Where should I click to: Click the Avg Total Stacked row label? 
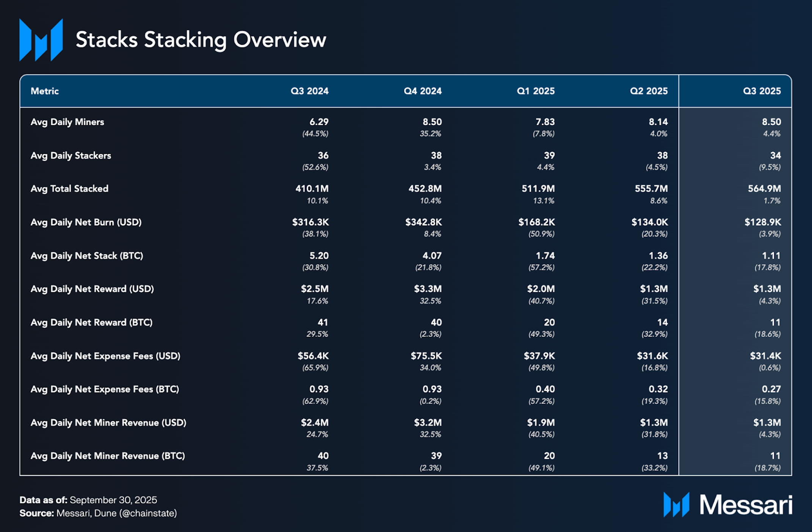(69, 189)
